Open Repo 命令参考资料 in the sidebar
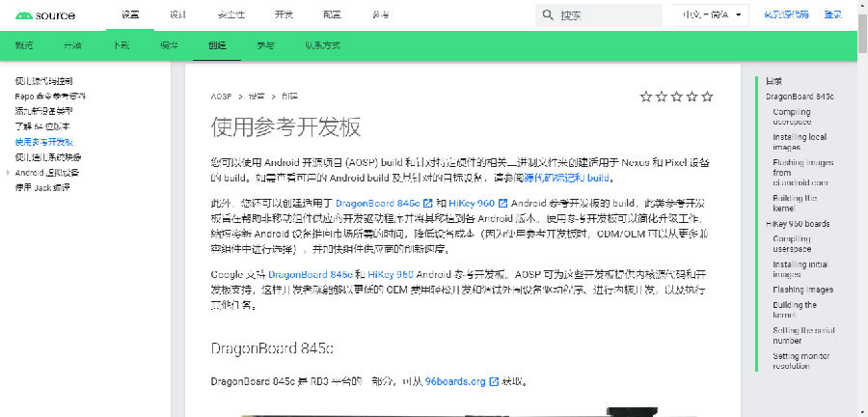 [50, 96]
